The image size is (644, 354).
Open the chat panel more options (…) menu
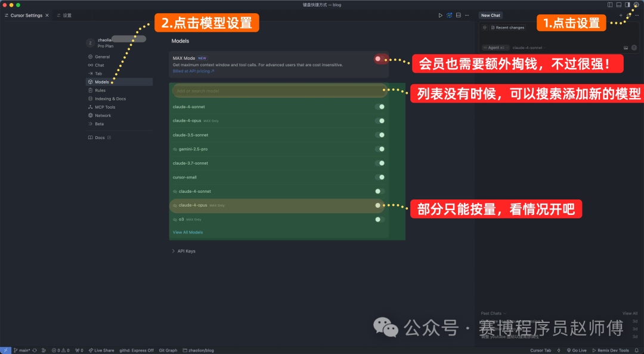(x=637, y=15)
